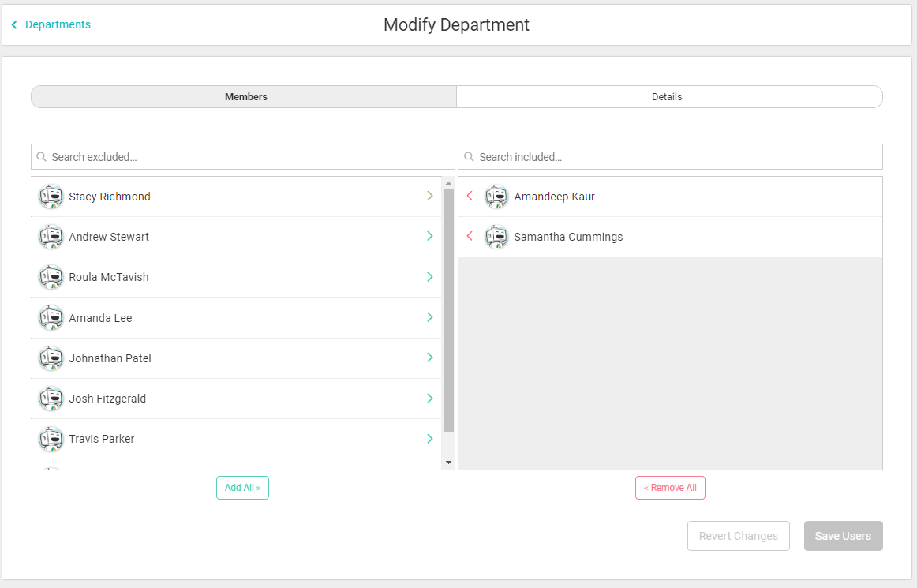Switch to the Details tab
The image size is (917, 588).
pos(667,97)
